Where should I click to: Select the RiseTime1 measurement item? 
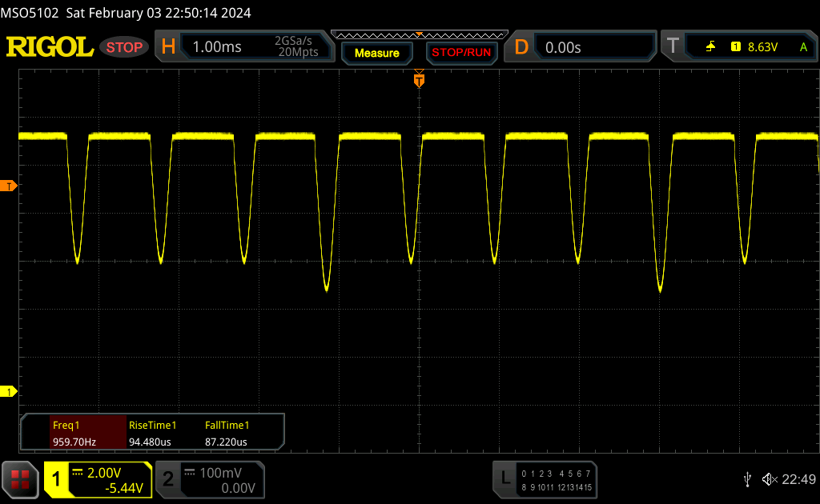click(x=152, y=433)
